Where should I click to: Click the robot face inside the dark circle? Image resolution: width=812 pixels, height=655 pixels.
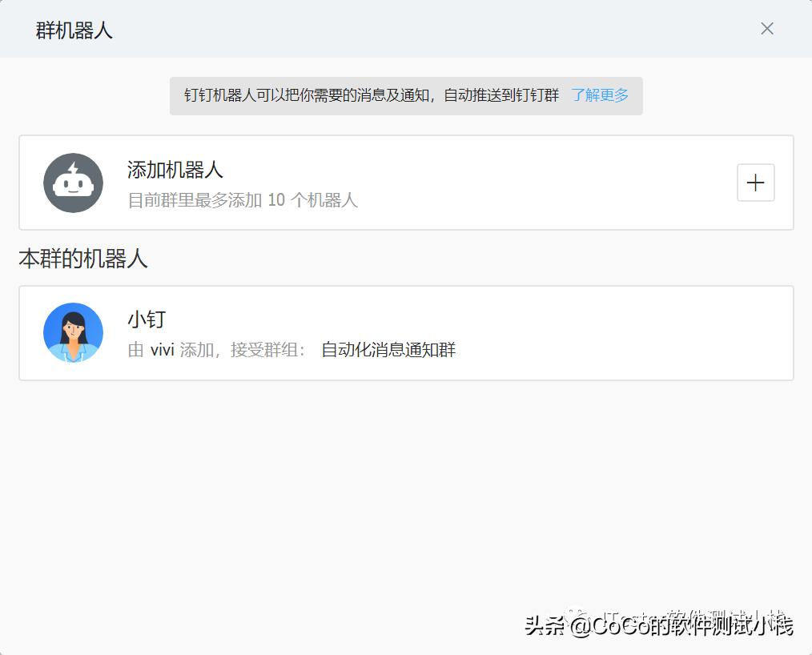(x=73, y=183)
